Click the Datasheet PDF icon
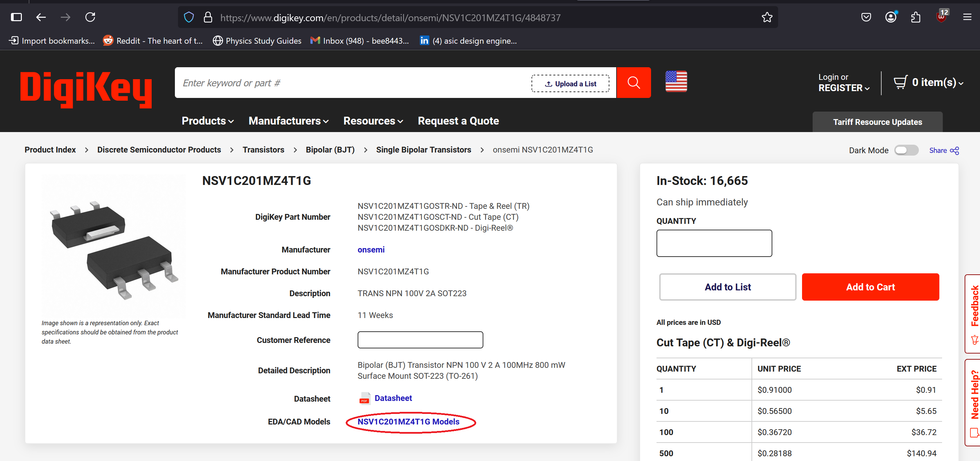The height and width of the screenshot is (461, 980). [x=364, y=398]
